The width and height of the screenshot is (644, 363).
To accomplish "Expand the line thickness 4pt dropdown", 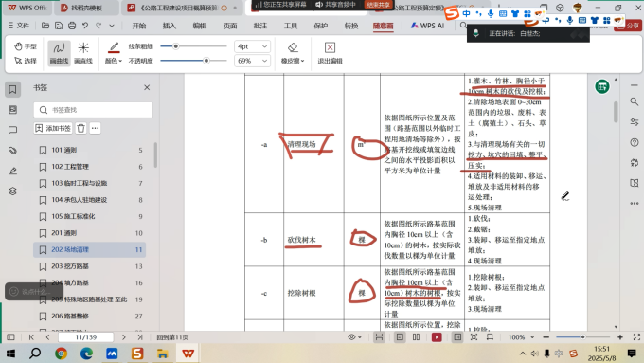I will 252,46.
